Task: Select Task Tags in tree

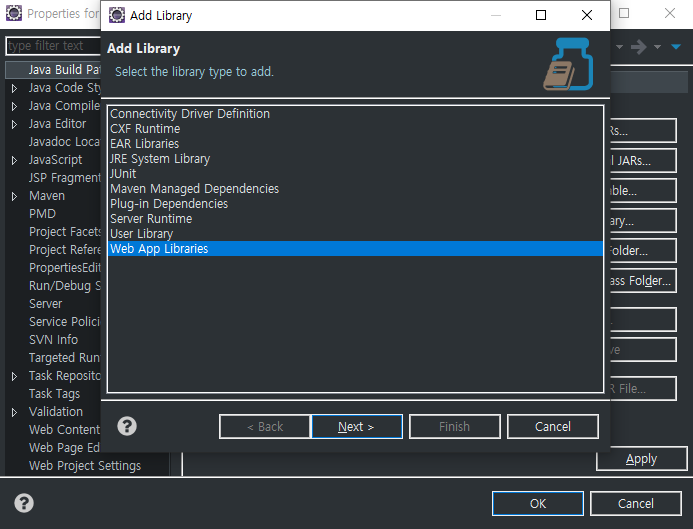Action: coord(54,394)
